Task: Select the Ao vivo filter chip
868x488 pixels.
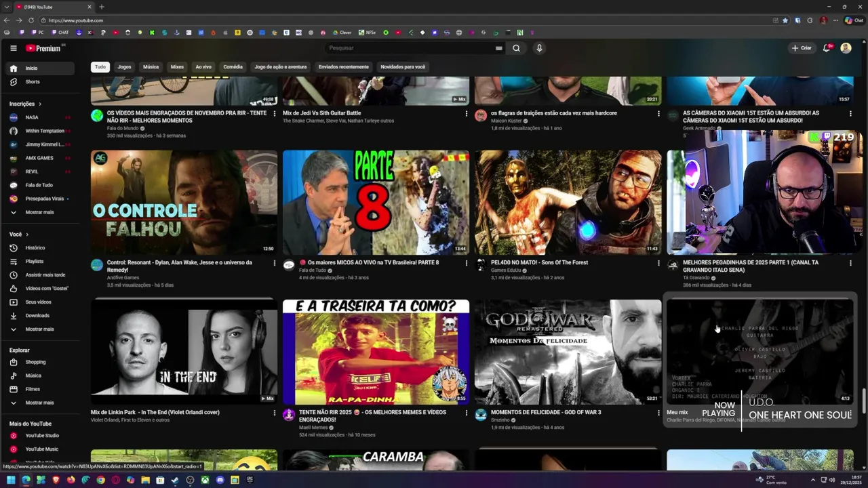Action: 203,67
